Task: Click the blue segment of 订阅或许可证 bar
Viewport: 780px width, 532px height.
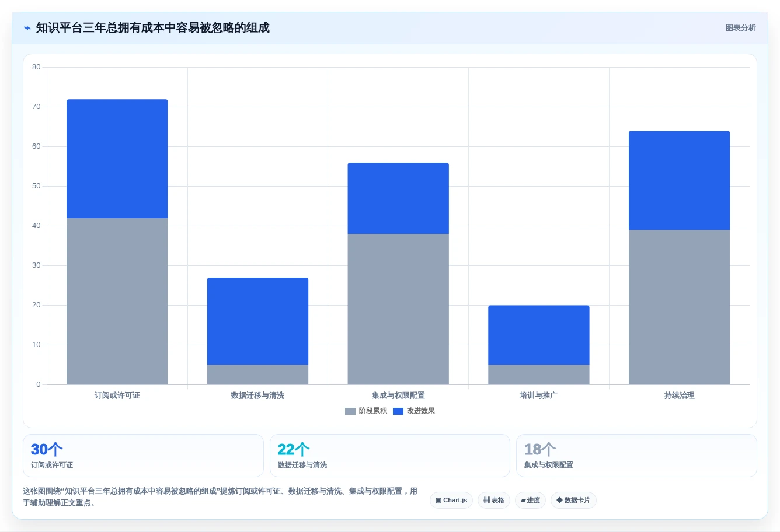Action: coord(117,159)
